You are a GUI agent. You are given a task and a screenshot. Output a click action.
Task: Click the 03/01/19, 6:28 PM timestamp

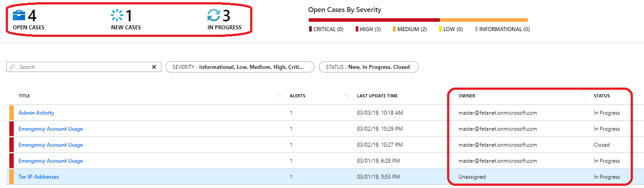[x=378, y=161]
